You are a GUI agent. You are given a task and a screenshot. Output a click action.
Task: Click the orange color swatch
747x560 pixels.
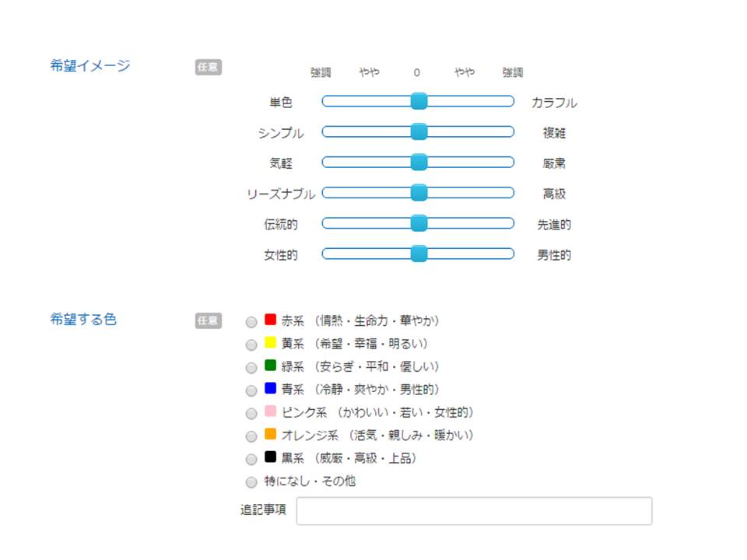[x=270, y=433]
